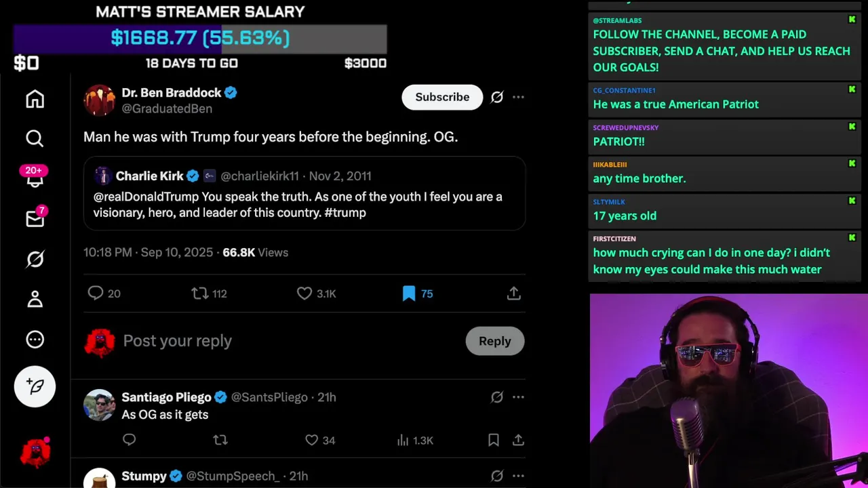Toggle like on Braddock's post (3.1K)
Screen dimensions: 868x488
[317, 293]
